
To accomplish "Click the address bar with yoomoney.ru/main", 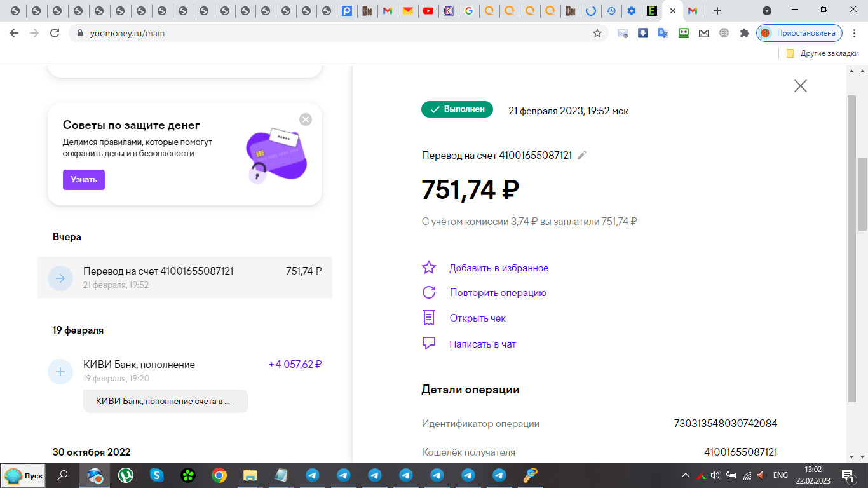I will coord(338,33).
